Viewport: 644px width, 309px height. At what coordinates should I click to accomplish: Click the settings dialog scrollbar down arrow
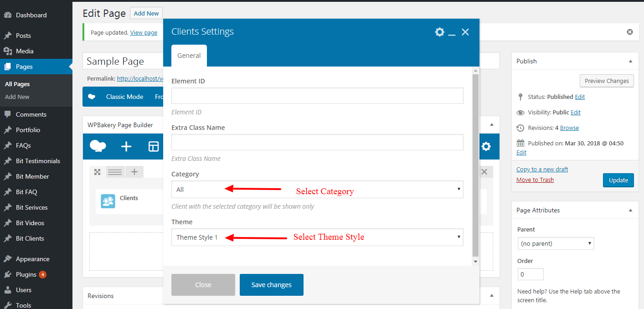[475, 262]
